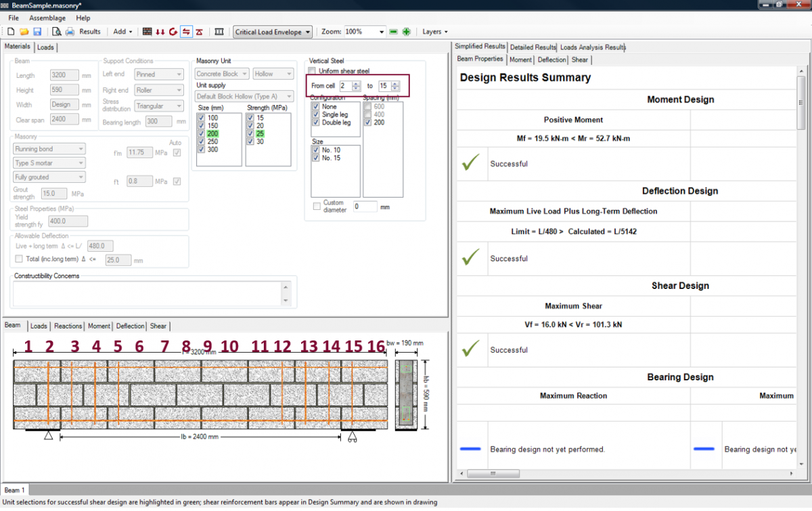Image resolution: width=812 pixels, height=511 pixels.
Task: Click the red double down-arrows load icon
Action: 160,32
